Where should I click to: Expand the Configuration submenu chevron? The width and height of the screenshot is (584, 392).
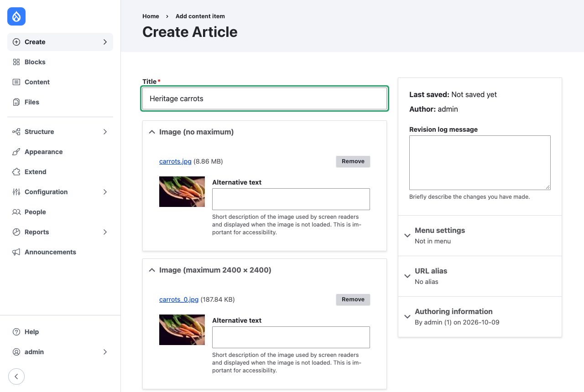point(105,192)
